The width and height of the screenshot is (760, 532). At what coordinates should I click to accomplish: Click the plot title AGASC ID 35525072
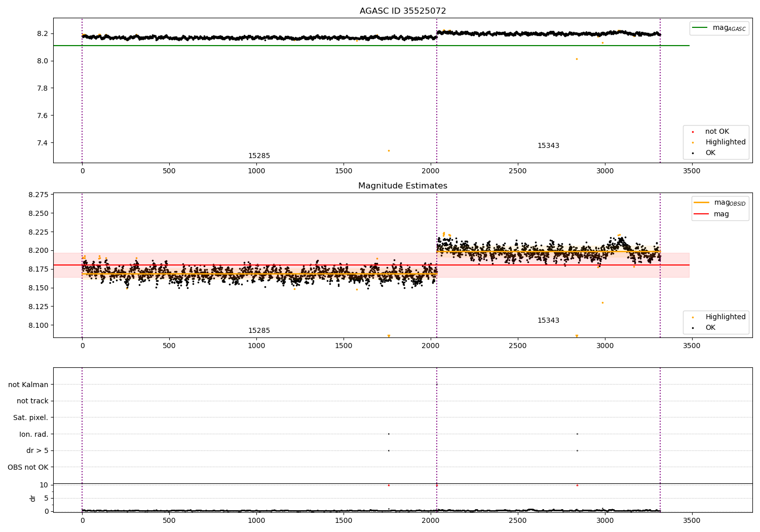pos(403,11)
